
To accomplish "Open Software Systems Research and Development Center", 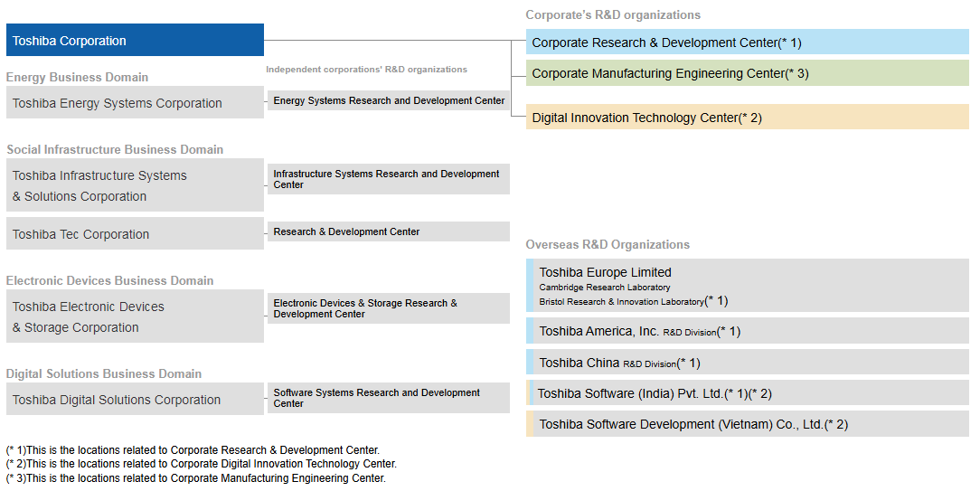I will click(388, 398).
